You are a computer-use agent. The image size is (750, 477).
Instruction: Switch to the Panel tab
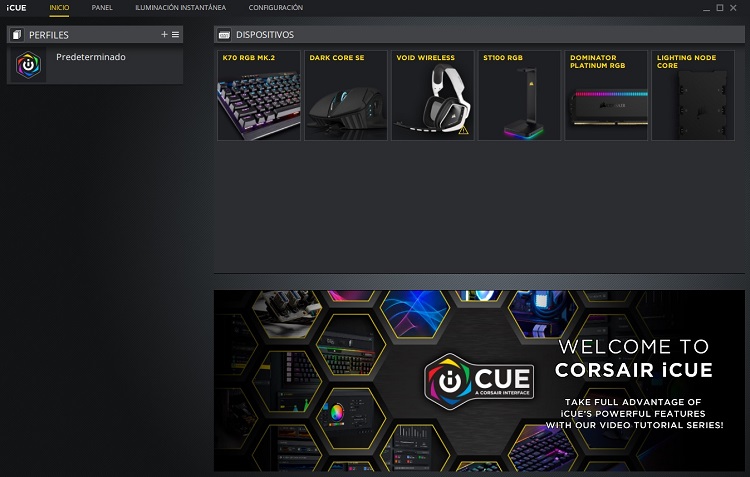click(102, 8)
